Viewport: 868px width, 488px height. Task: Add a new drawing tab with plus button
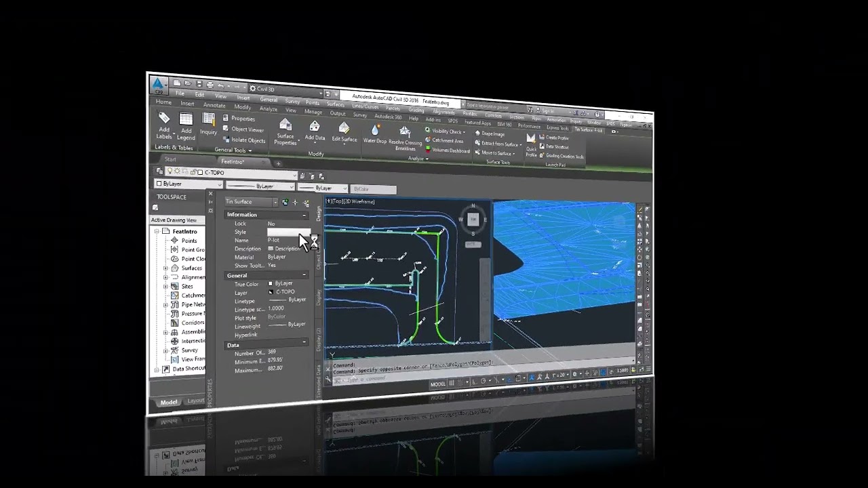(x=278, y=163)
